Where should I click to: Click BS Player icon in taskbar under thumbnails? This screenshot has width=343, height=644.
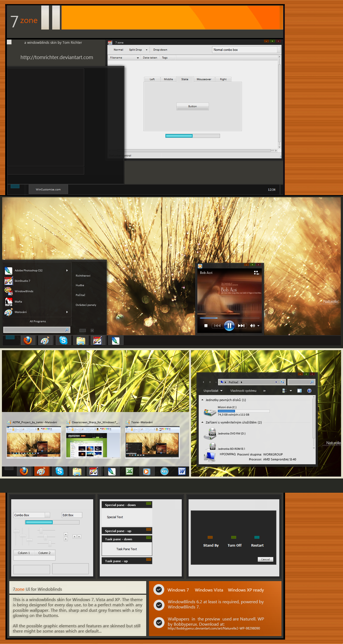(x=164, y=471)
